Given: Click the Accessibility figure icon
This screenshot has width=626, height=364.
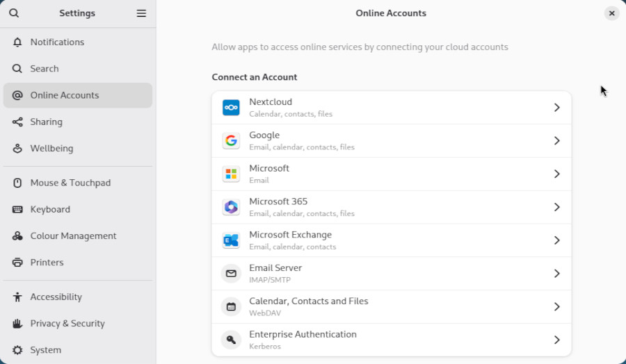Looking at the screenshot, I should tap(17, 297).
